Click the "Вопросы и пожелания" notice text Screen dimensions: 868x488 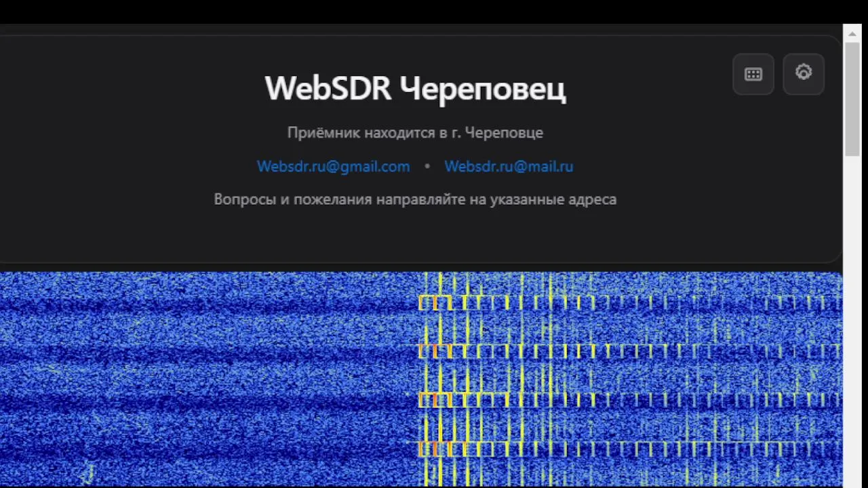[415, 199]
